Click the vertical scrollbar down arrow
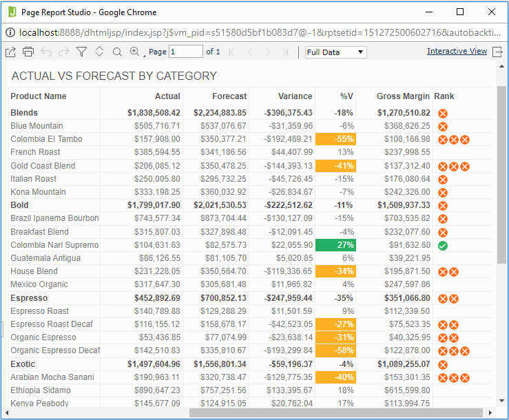The image size is (509, 420). click(x=501, y=403)
